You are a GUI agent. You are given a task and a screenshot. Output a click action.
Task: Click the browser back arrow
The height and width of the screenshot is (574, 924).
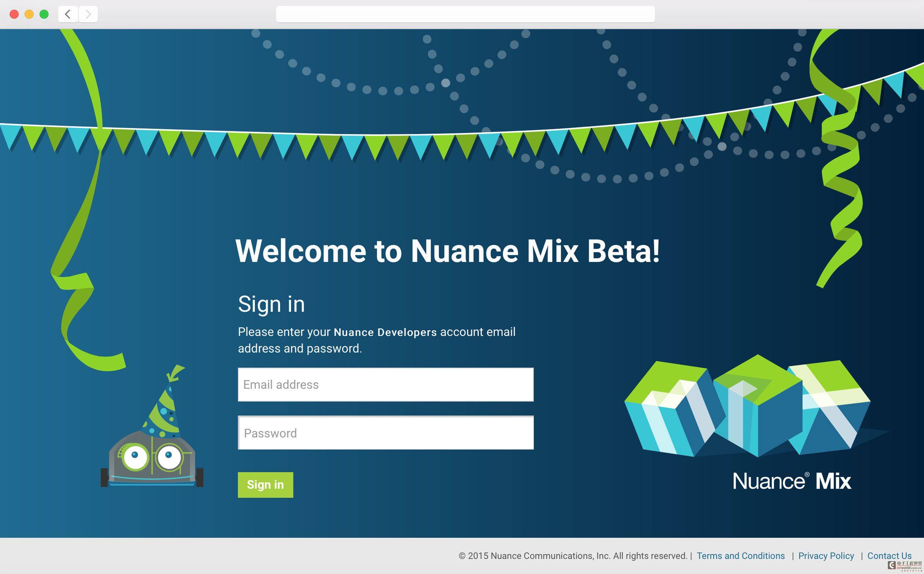coord(68,15)
